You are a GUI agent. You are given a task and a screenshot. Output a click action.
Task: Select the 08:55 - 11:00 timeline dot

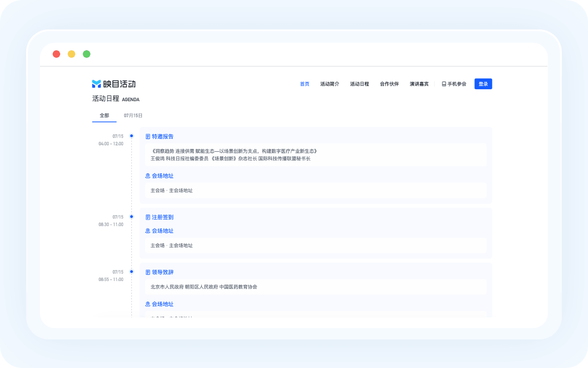pos(131,271)
